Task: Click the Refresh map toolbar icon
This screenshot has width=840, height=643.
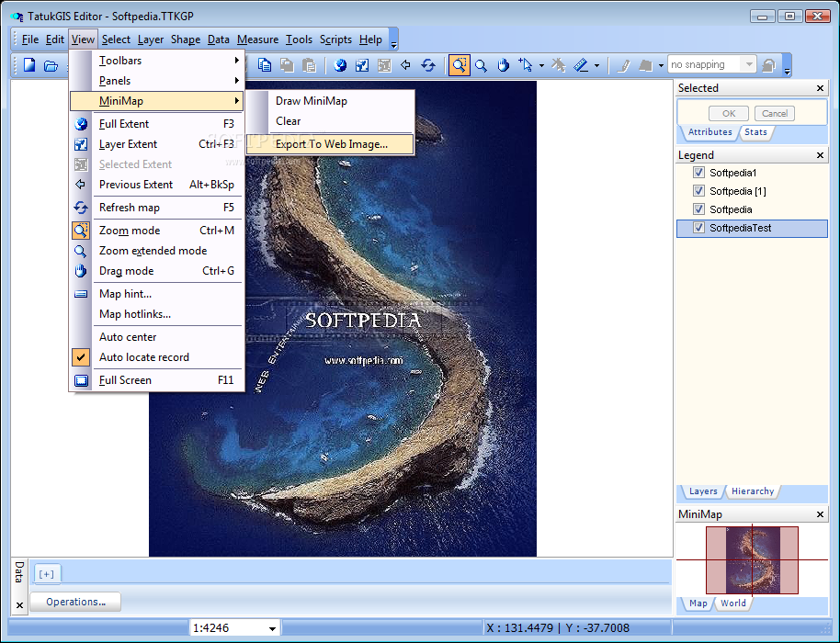Action: click(x=428, y=65)
